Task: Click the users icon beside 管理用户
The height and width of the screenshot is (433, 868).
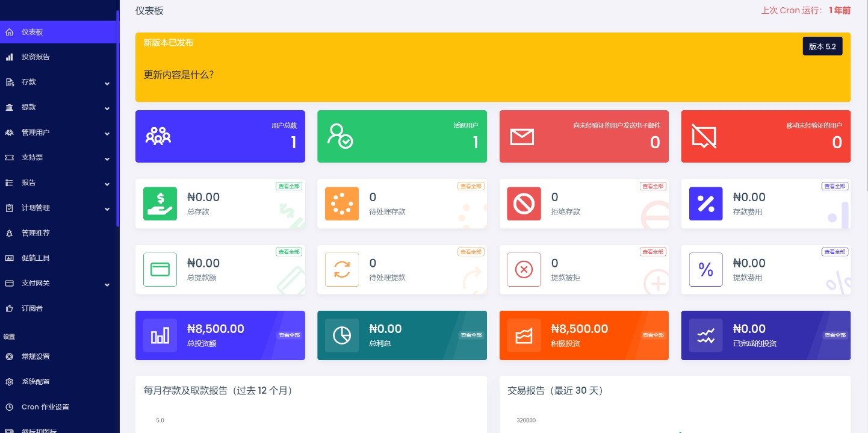Action: click(x=9, y=132)
